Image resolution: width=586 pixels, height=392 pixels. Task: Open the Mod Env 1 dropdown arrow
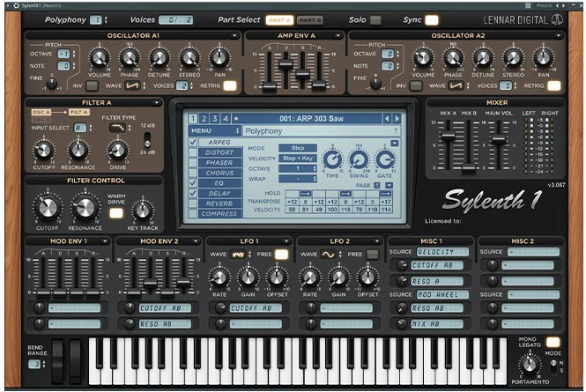105,241
